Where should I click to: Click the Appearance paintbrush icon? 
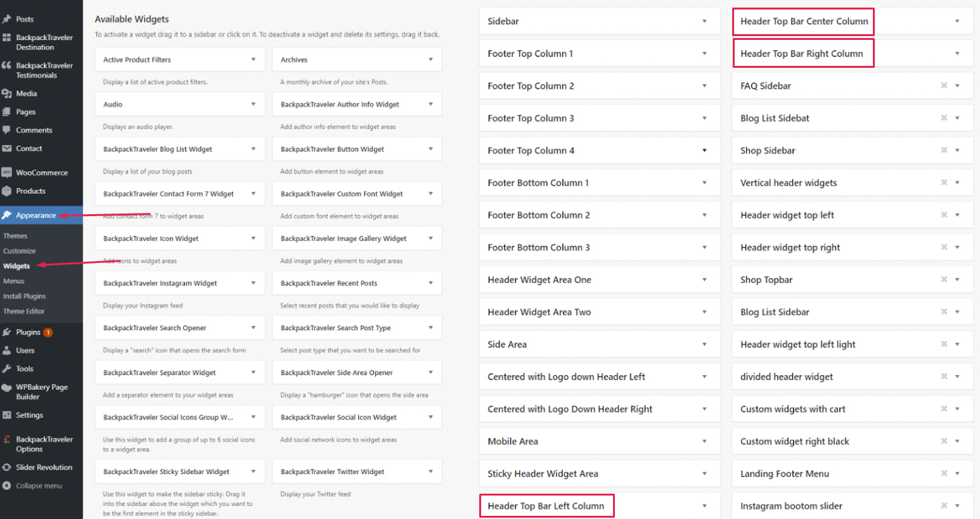pyautogui.click(x=7, y=215)
